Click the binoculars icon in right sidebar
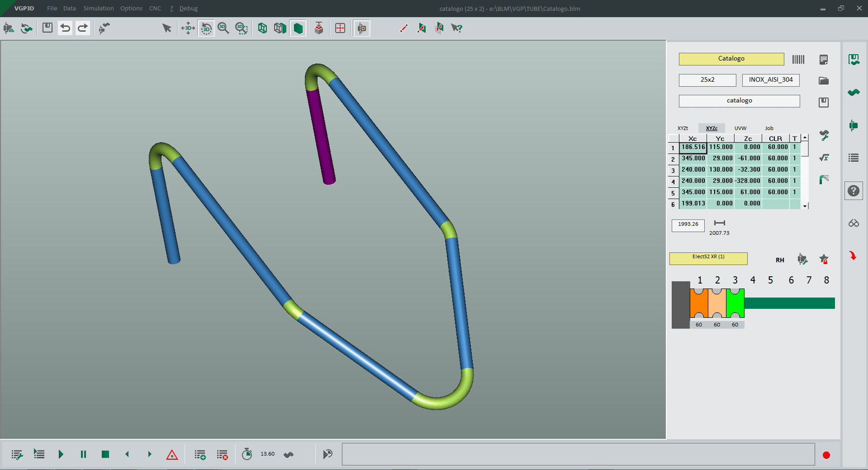This screenshot has width=868, height=470. pyautogui.click(x=854, y=223)
